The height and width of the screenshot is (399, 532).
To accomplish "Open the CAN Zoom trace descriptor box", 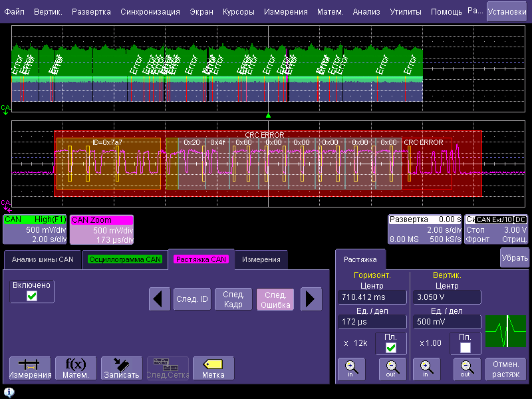I will click(102, 229).
